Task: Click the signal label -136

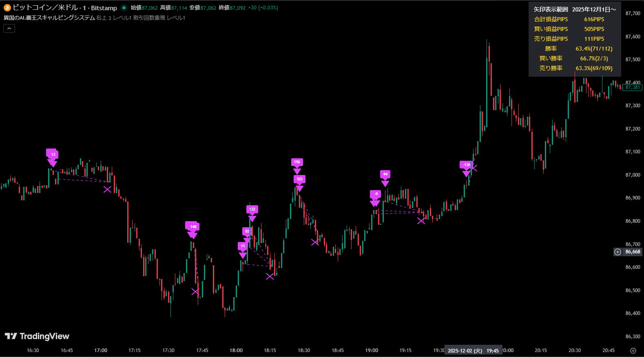Action: 466,165
